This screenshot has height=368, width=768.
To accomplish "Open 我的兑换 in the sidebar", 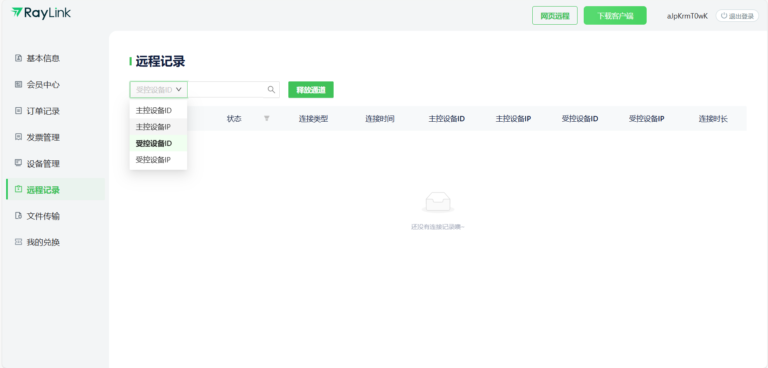I will [55, 242].
